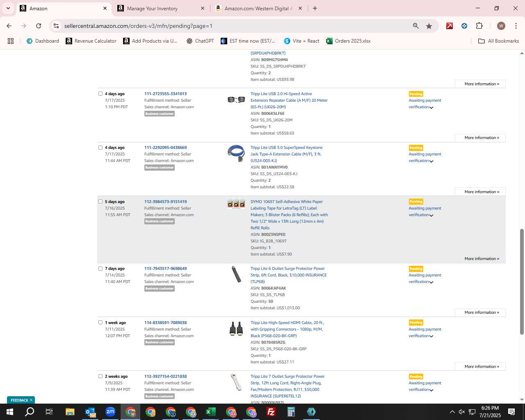Select checkbox for order 112-3927154-0221838
This screenshot has height=420, width=525.
[100, 376]
